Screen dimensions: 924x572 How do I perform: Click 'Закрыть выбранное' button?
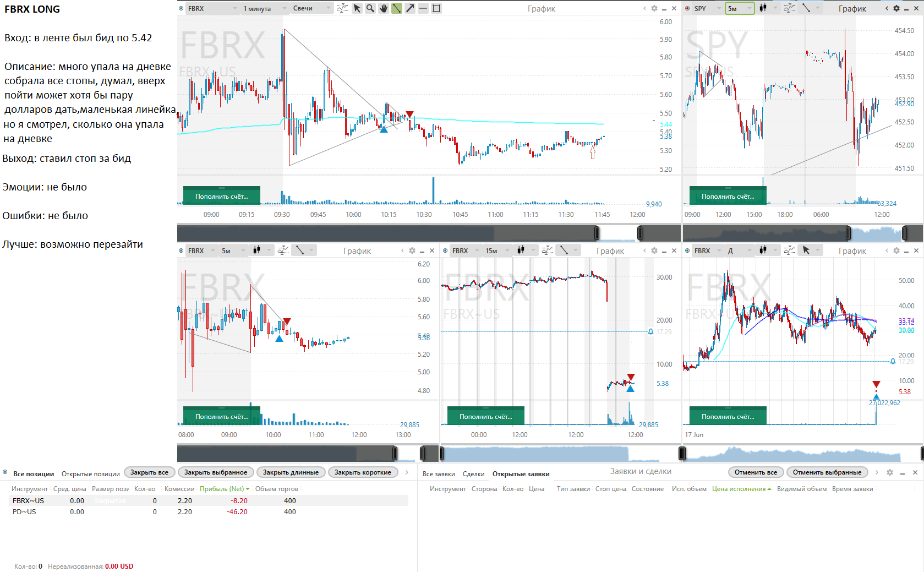216,472
